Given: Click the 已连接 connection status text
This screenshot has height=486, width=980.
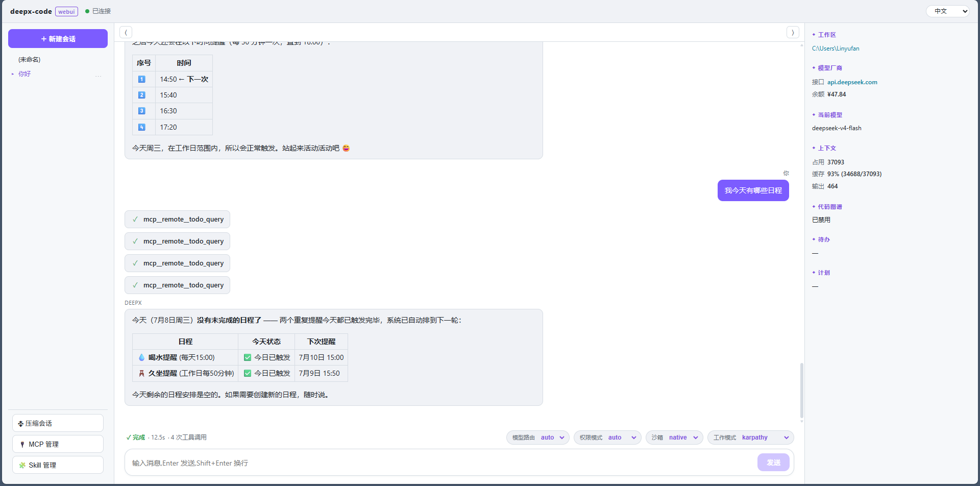Looking at the screenshot, I should [x=102, y=11].
